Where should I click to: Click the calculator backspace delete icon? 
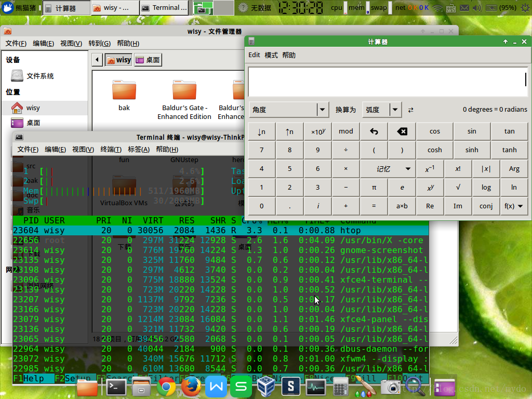pyautogui.click(x=402, y=131)
